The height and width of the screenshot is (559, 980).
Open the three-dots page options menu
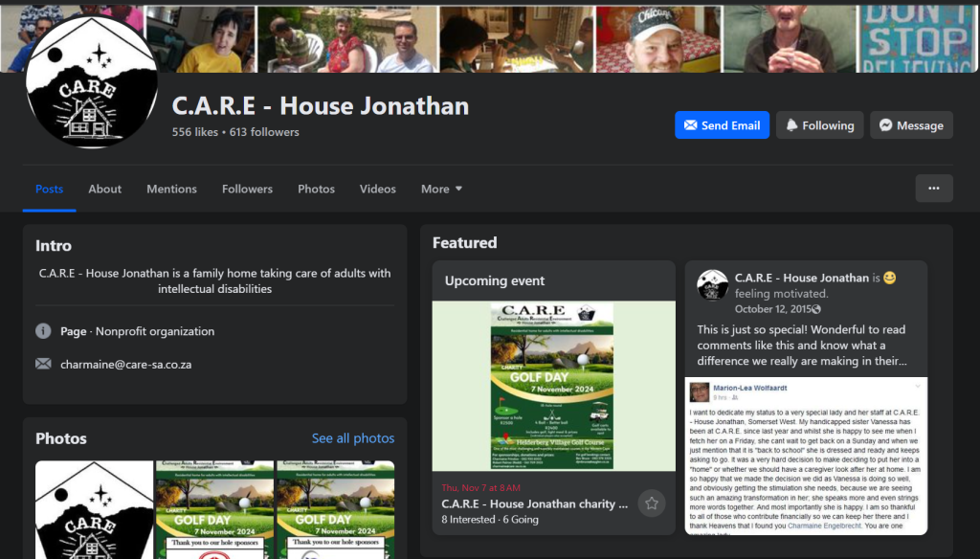coord(933,189)
